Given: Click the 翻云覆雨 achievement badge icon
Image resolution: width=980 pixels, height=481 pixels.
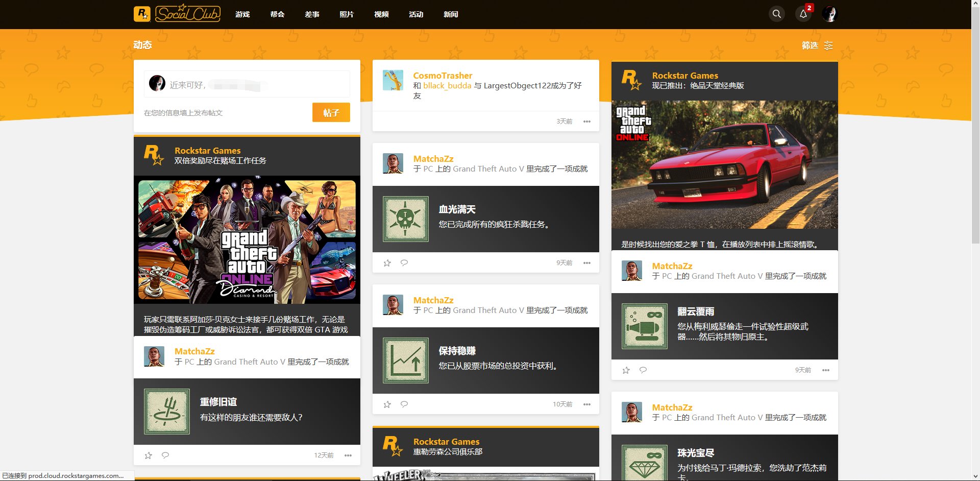Looking at the screenshot, I should (644, 326).
